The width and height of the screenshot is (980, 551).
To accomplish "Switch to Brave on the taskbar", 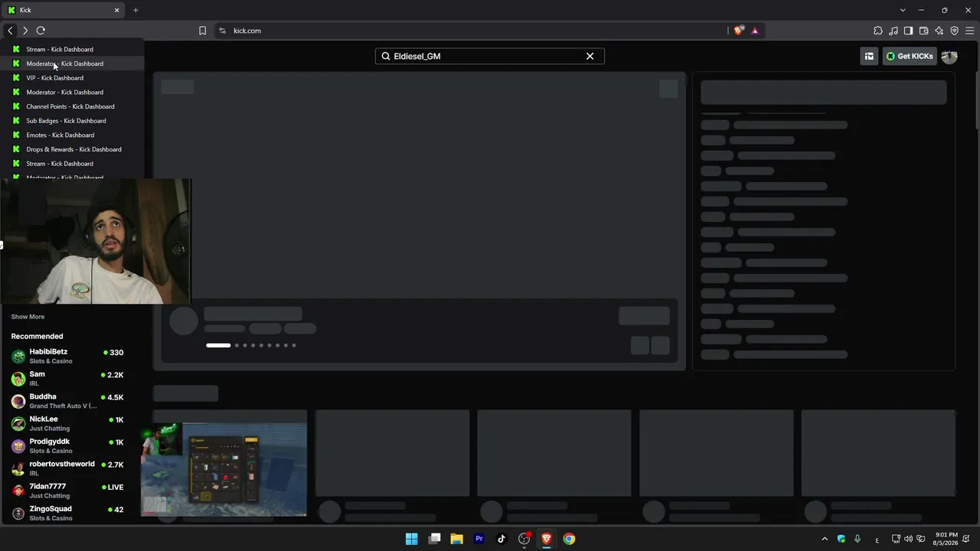I will [x=547, y=539].
